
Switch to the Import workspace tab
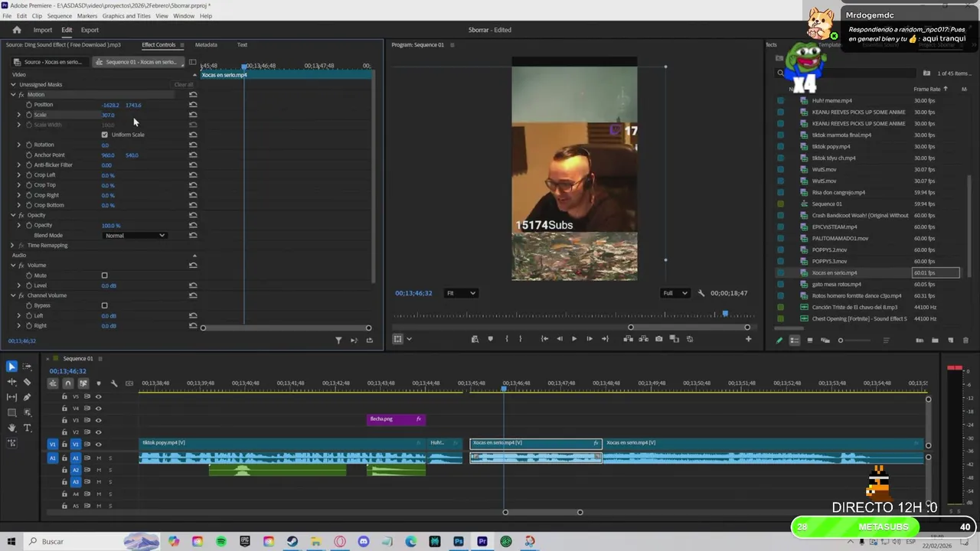[43, 30]
